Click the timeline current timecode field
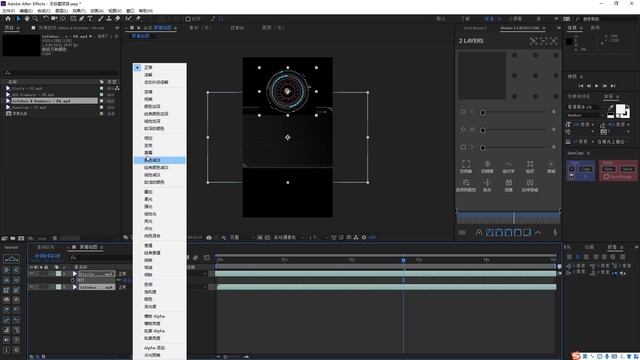This screenshot has width=640, height=360. click(47, 256)
